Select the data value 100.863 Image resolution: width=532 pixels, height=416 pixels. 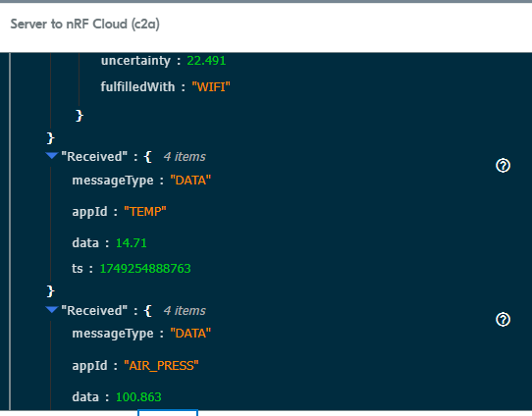click(x=138, y=397)
